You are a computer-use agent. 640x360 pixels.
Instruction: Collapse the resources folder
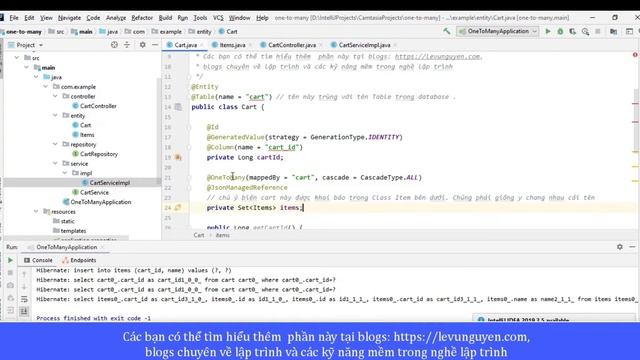pos(36,211)
